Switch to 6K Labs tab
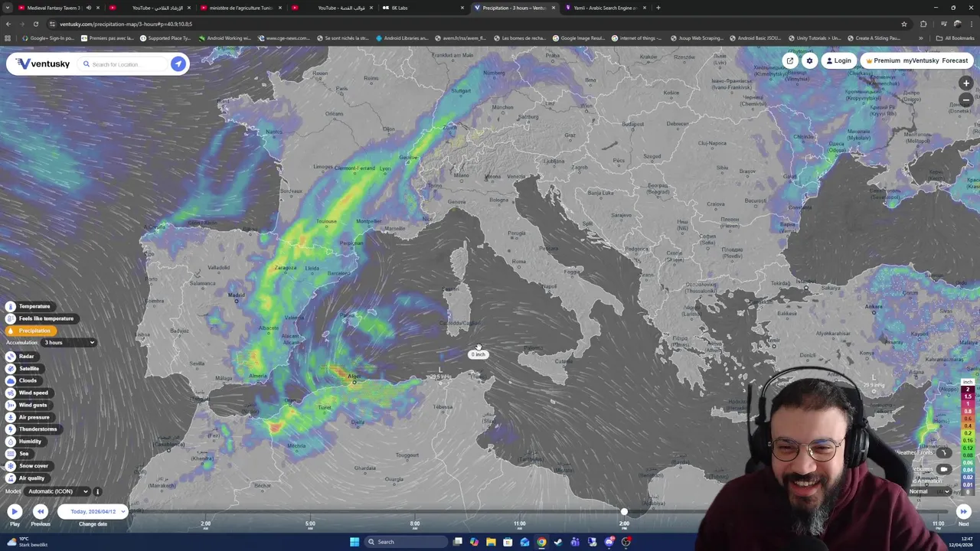Viewport: 980px width, 551px height. (423, 8)
